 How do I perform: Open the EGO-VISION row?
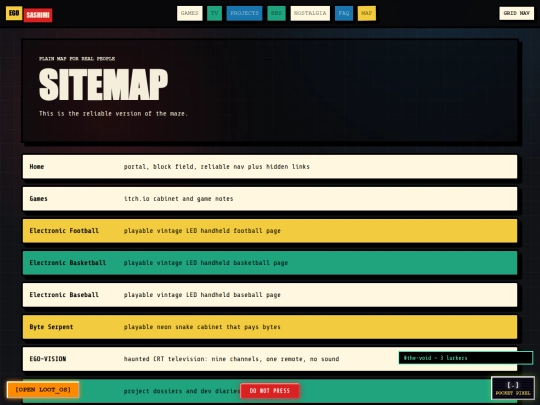pyautogui.click(x=270, y=359)
